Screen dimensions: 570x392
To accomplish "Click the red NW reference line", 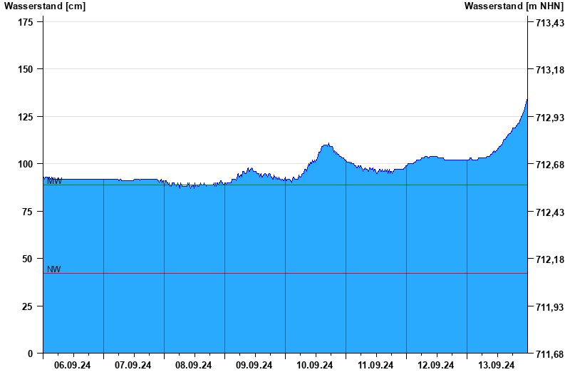I will (x=286, y=274).
